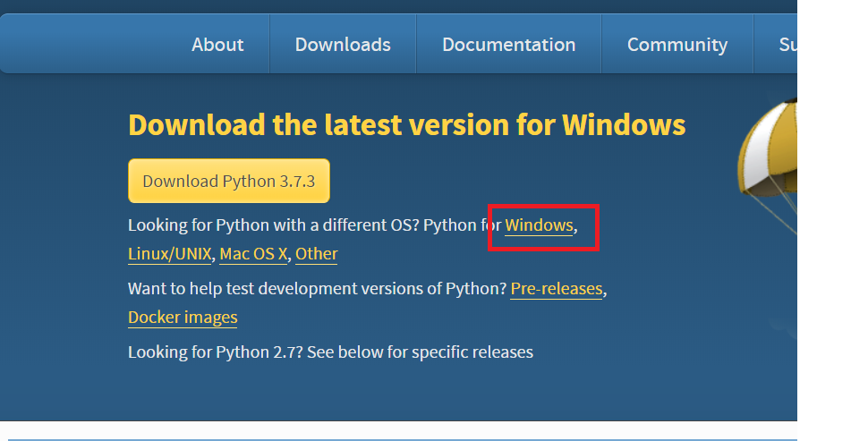Open the Community menu
This screenshot has height=441, width=868.
click(x=677, y=45)
